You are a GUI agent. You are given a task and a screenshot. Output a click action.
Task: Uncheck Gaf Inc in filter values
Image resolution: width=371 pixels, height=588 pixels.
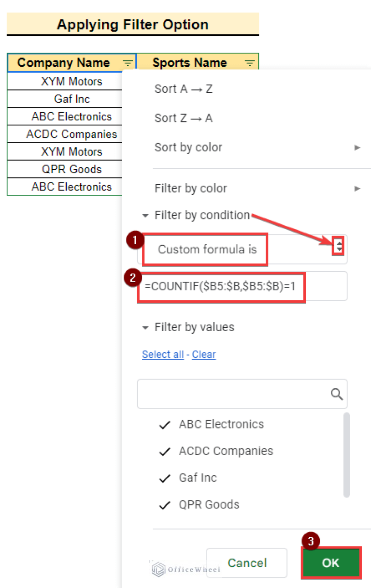click(164, 478)
